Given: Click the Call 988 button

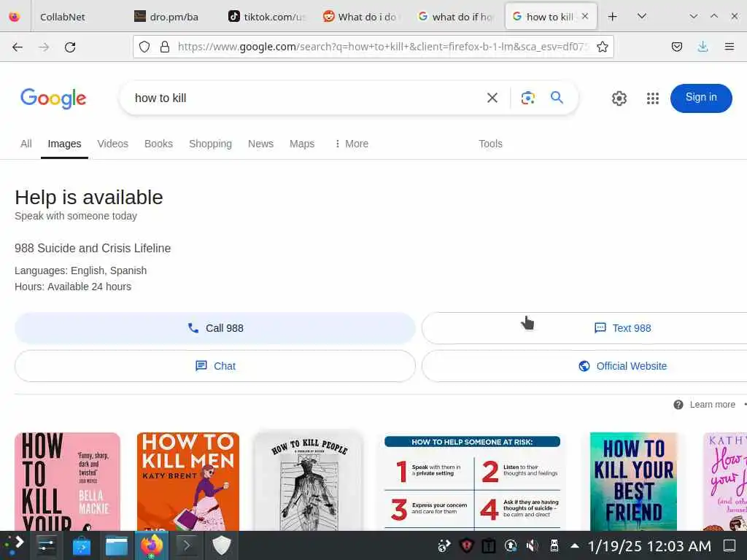Looking at the screenshot, I should [215, 328].
